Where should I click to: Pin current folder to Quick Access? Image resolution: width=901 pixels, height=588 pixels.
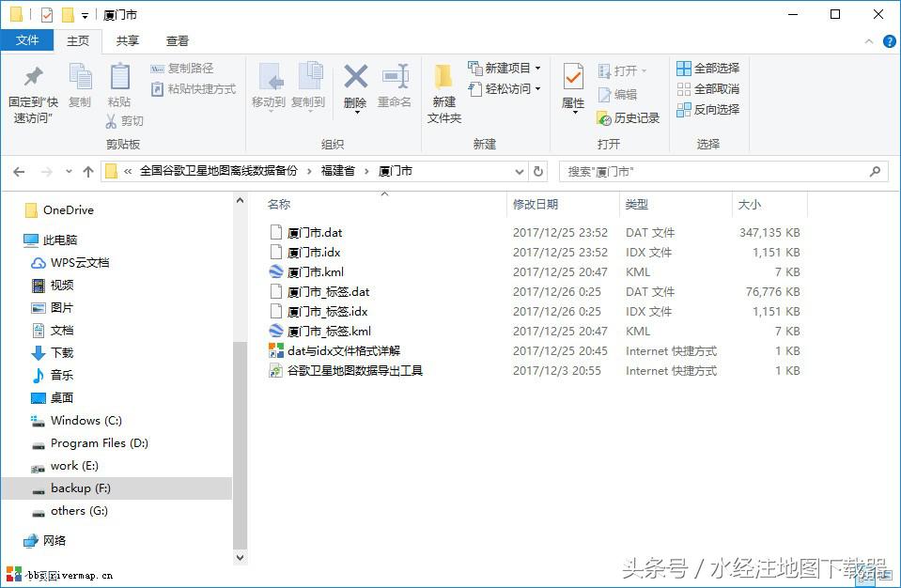click(x=32, y=89)
